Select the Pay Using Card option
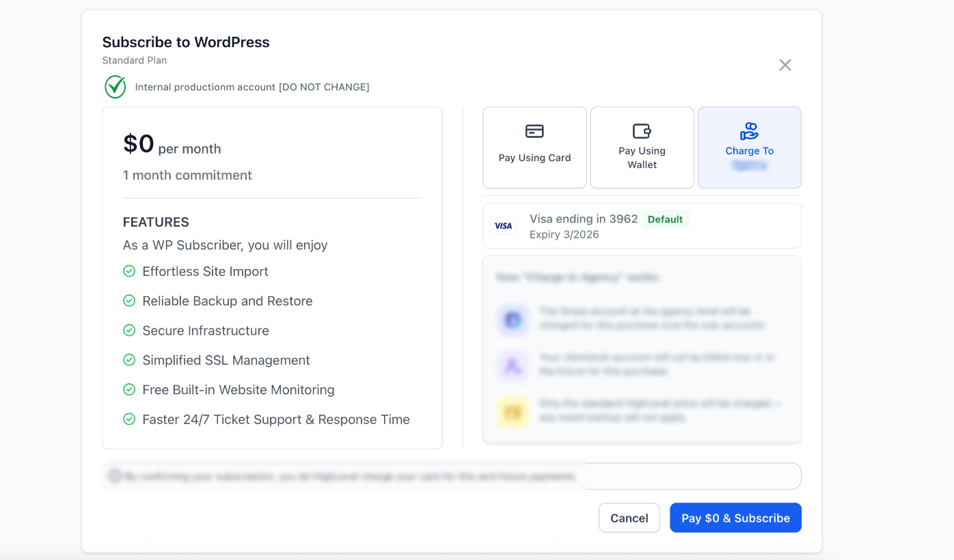Image resolution: width=954 pixels, height=560 pixels. pyautogui.click(x=534, y=148)
